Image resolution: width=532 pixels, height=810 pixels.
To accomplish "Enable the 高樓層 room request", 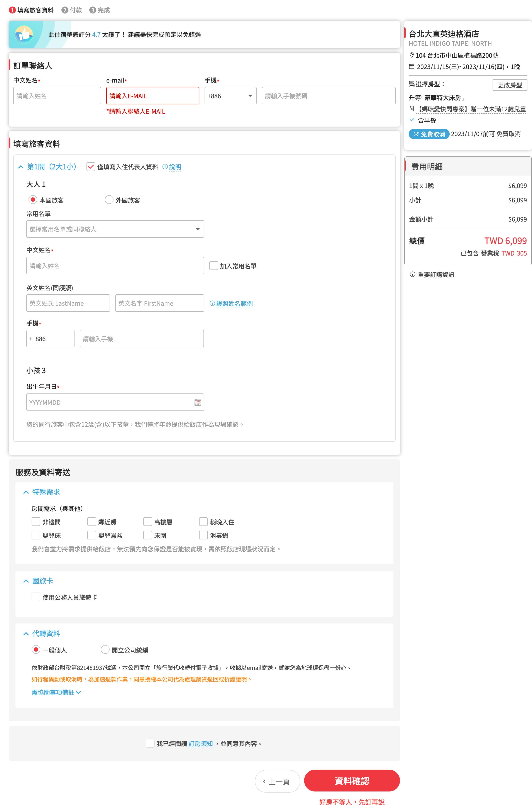I will point(148,521).
